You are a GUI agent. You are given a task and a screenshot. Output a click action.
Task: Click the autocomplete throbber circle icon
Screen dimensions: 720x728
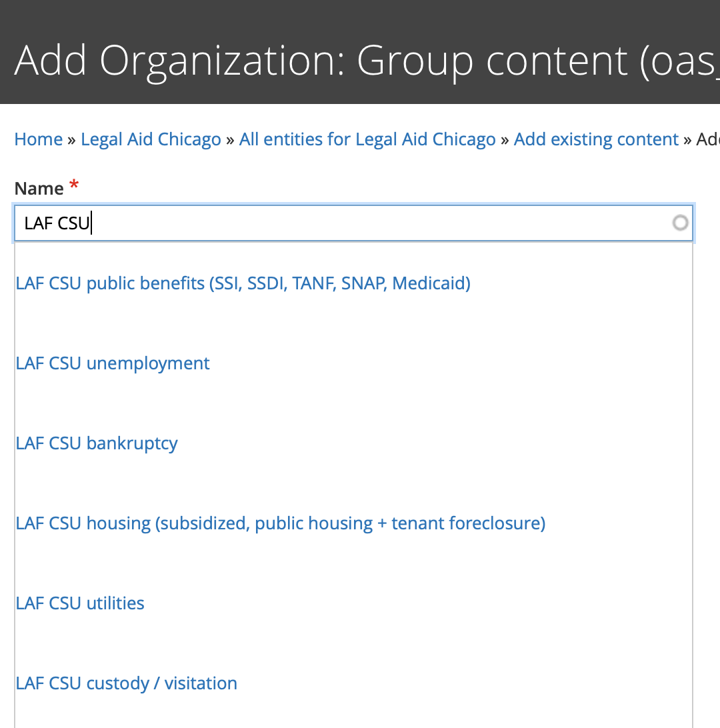(680, 223)
